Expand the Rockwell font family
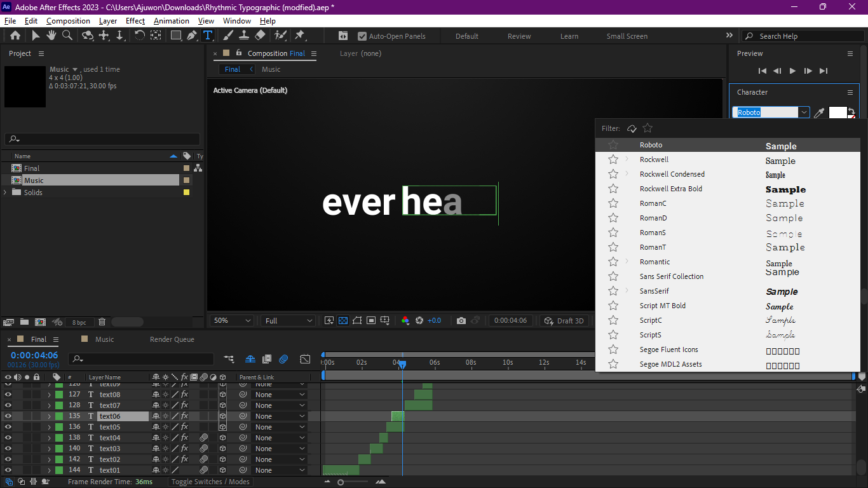Screen dimensions: 868x488 pos(627,159)
